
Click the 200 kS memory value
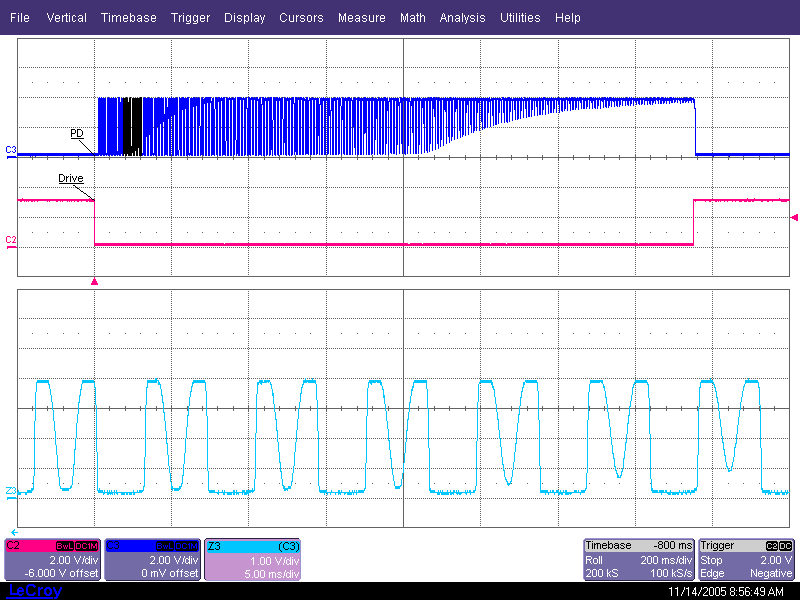tap(602, 573)
